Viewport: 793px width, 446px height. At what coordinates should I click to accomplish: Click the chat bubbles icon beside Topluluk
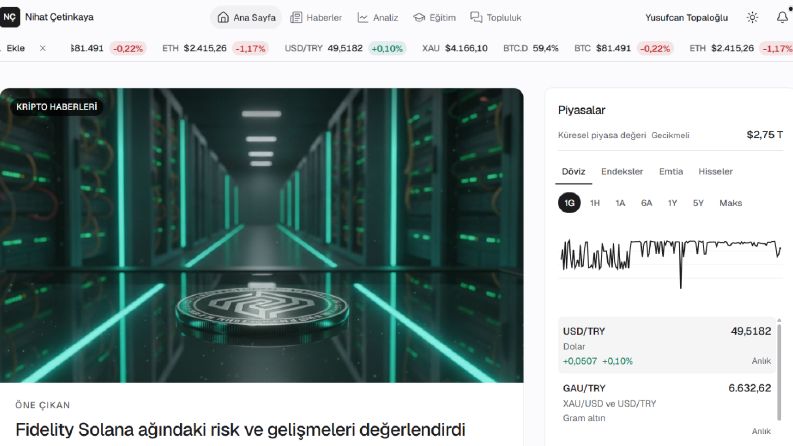pos(476,18)
